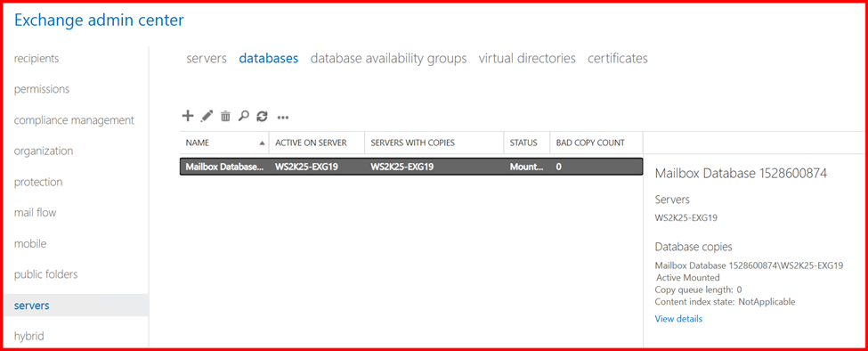868x351 pixels.
Task: Click Copy queue length: 0 text
Action: (x=699, y=290)
